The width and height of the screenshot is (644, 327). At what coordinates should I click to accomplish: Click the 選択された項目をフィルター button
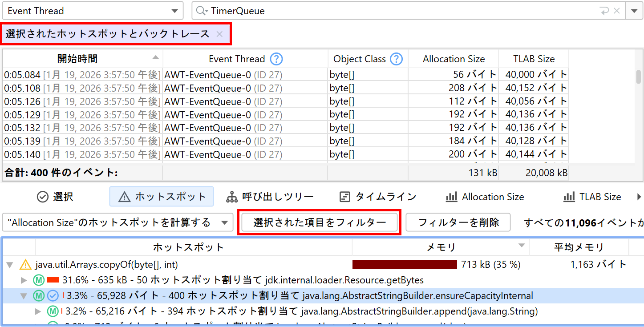click(x=320, y=222)
